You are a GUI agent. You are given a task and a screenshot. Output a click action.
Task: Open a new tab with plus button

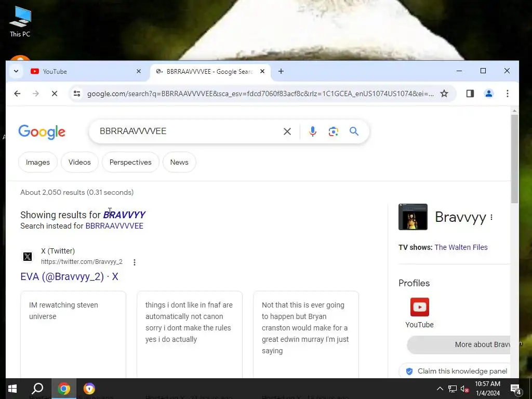pos(281,71)
